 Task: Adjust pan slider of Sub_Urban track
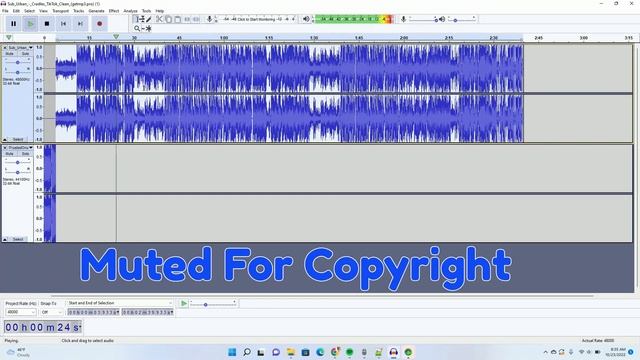[17, 72]
